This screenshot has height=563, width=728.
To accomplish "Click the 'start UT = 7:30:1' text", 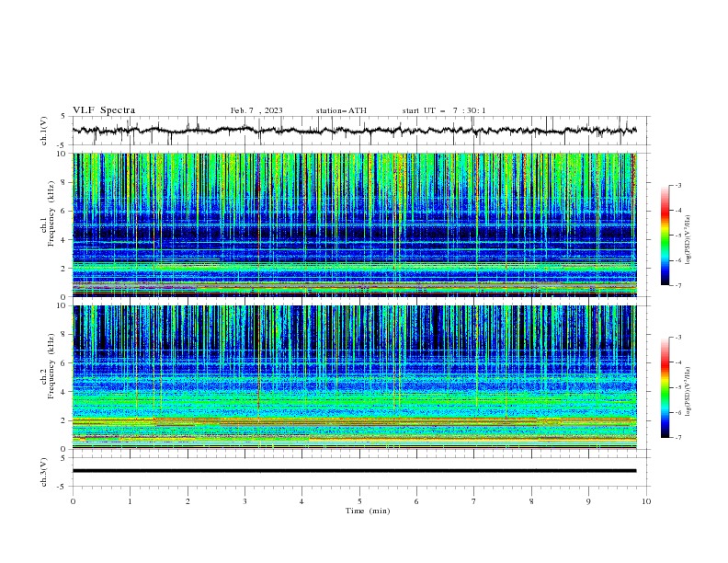I will coord(444,110).
